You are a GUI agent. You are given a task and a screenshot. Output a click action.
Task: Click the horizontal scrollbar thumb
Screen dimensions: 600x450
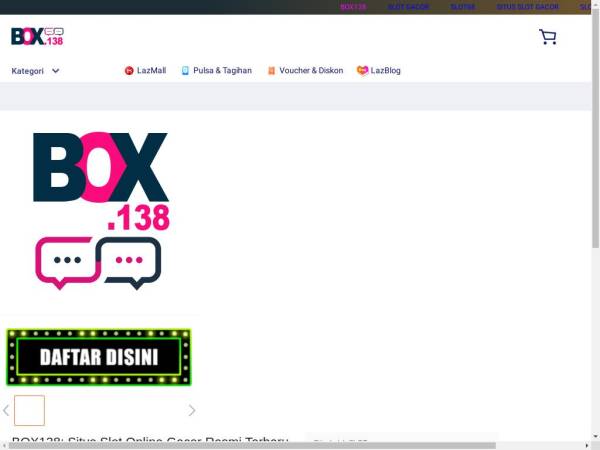pyautogui.click(x=253, y=445)
